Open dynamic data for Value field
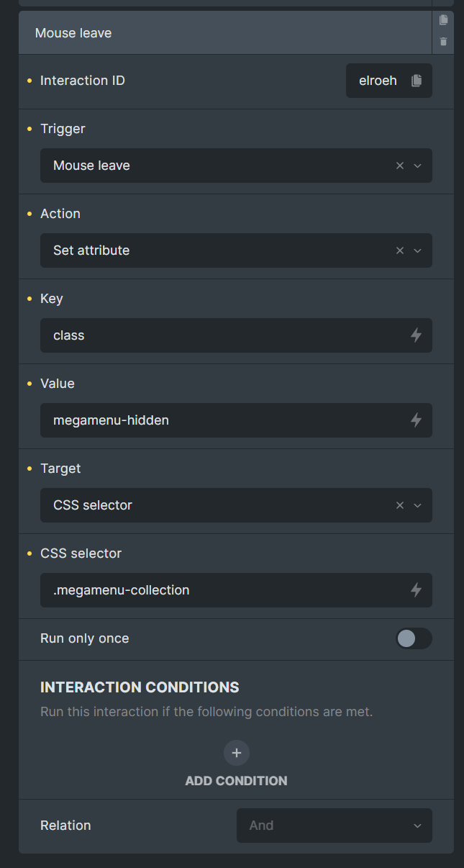 (x=416, y=420)
